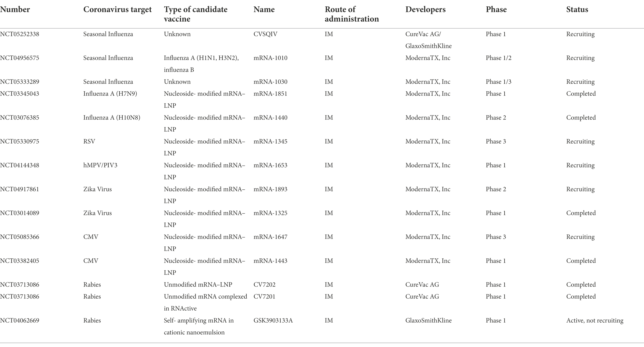This screenshot has width=644, height=347.
Task: Click 'GlaxoSmithKline' in the NCT04062669 row
Action: coord(428,320)
